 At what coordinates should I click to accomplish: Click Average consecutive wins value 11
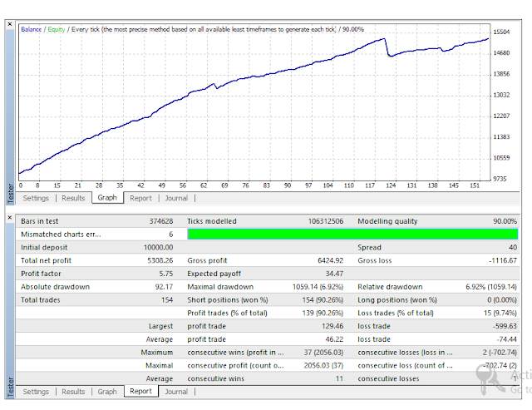pos(340,378)
